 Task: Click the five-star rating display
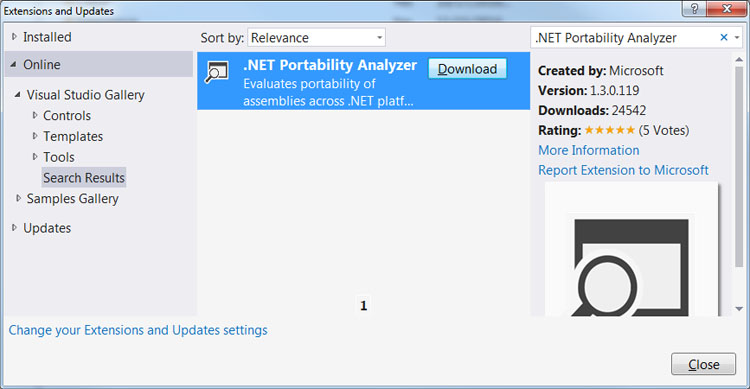point(610,130)
